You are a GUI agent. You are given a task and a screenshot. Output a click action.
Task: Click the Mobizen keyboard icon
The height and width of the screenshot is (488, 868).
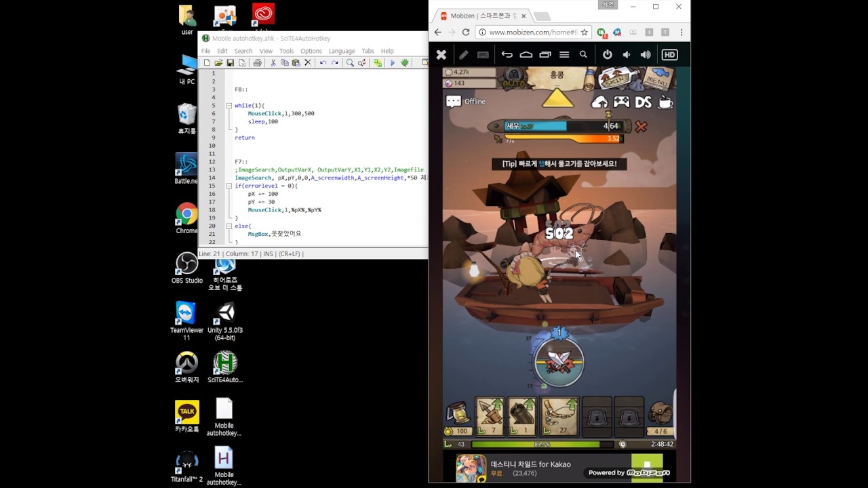484,55
